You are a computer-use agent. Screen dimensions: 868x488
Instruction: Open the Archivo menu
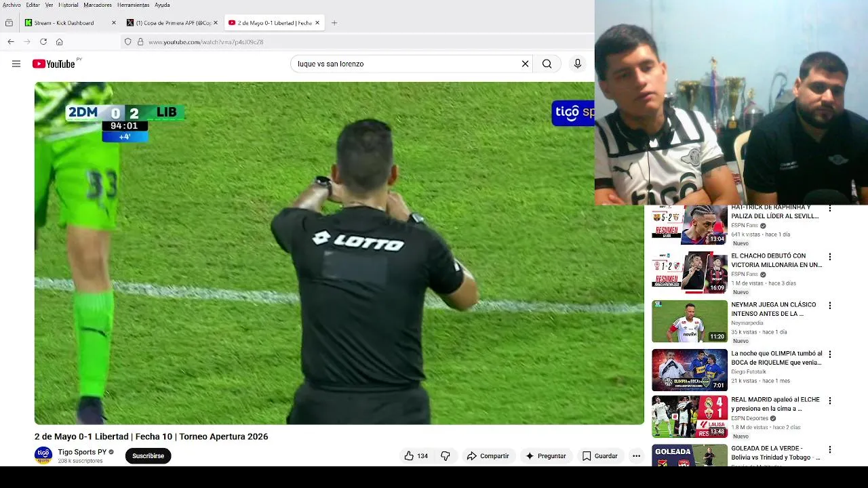coord(12,5)
